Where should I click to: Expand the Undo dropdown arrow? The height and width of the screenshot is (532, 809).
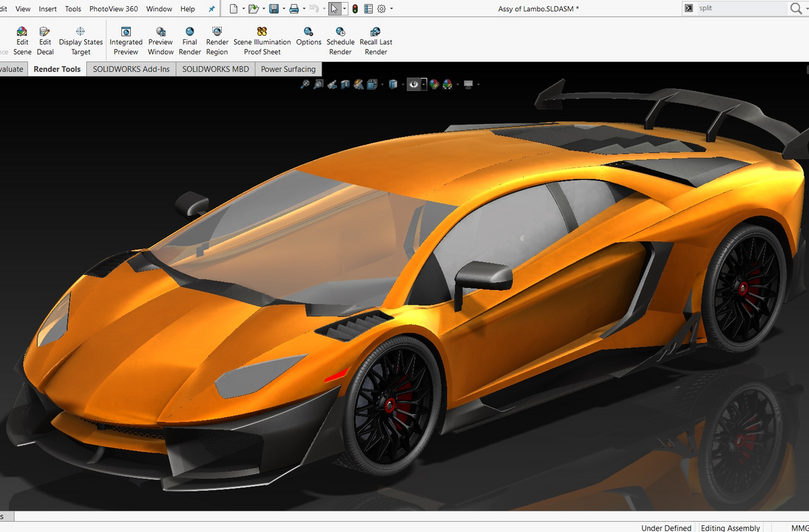click(323, 9)
